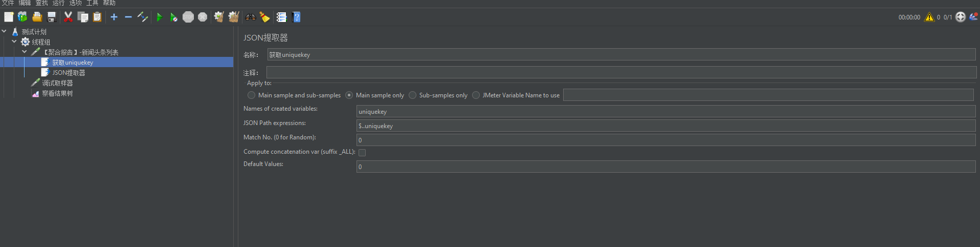Toggle element enabled state icon
Screen dimensions: 980x247
(143, 17)
